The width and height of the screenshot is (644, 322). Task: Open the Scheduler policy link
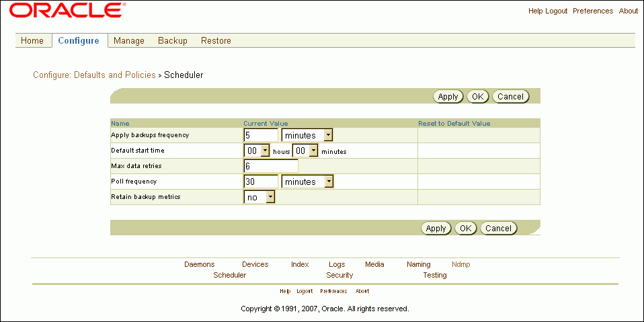point(230,275)
